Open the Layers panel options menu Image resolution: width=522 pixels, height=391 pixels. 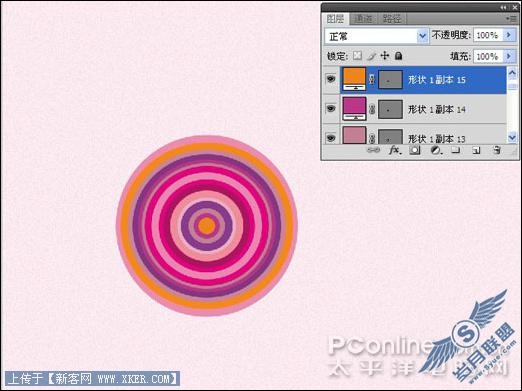point(511,19)
